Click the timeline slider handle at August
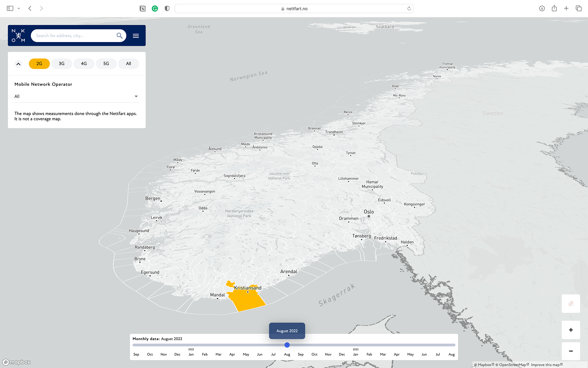This screenshot has height=368, width=588. [287, 345]
